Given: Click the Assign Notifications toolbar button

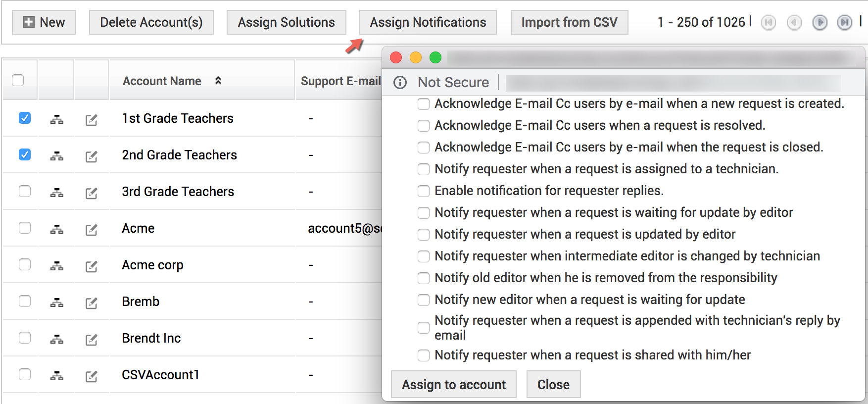Looking at the screenshot, I should [x=428, y=22].
